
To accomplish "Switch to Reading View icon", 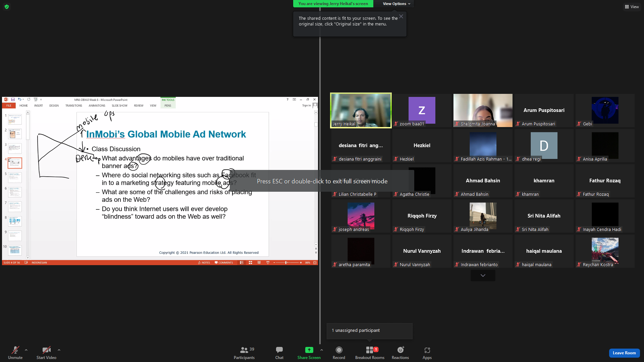I will pyautogui.click(x=259, y=263).
